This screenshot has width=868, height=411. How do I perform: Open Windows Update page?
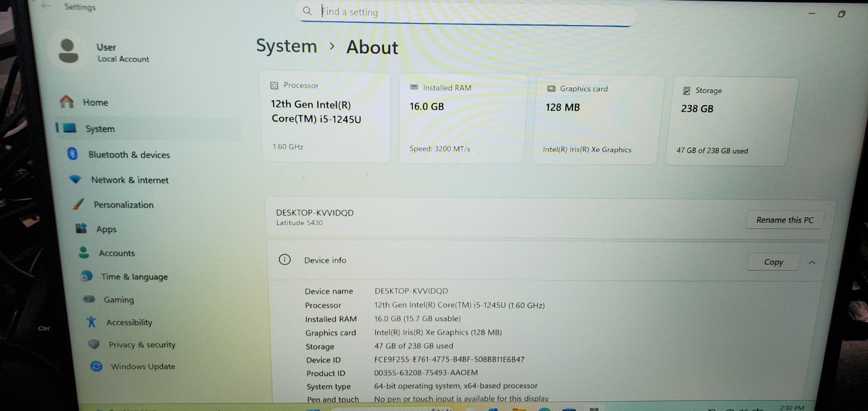tap(143, 366)
